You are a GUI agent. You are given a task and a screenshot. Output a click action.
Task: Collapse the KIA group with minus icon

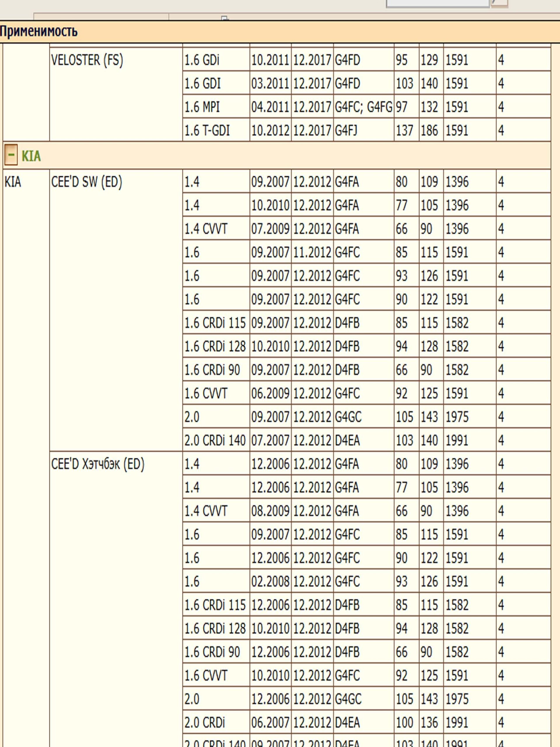[11, 155]
